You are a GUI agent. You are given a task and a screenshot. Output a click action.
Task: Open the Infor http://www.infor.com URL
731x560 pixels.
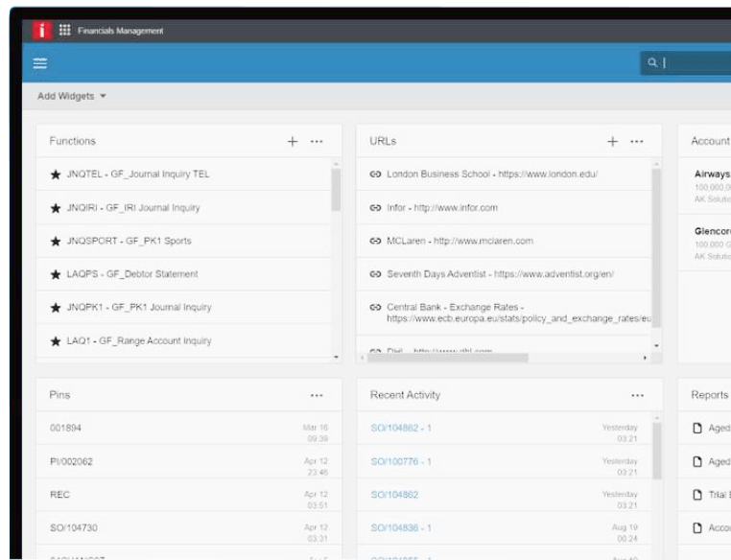click(x=442, y=208)
